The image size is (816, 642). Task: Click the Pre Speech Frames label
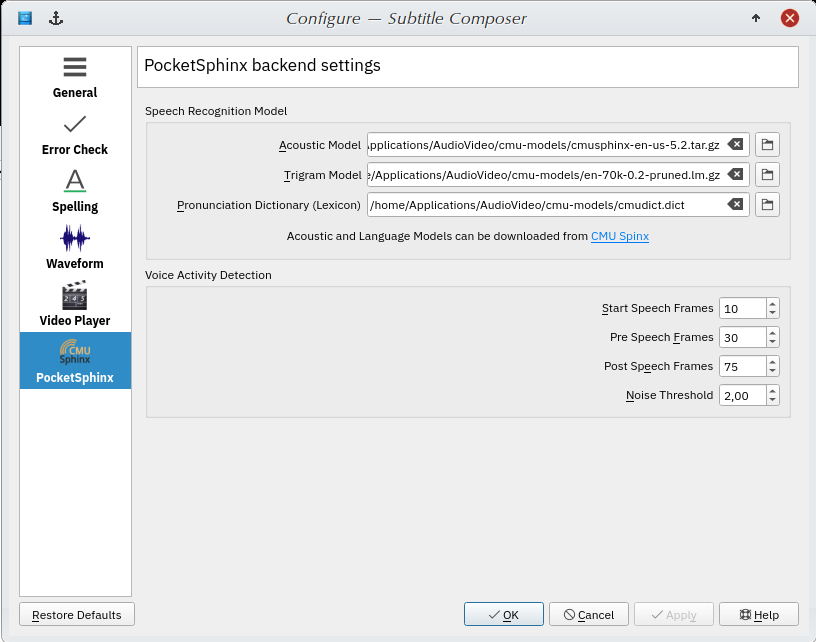pyautogui.click(x=661, y=338)
